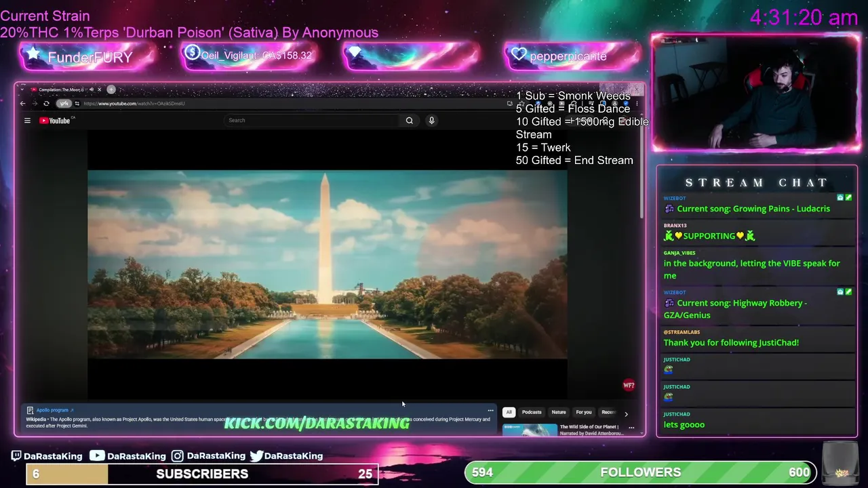Click the Wizebot icon before Growing Pains
Viewport: 868px width, 488px height.
669,209
